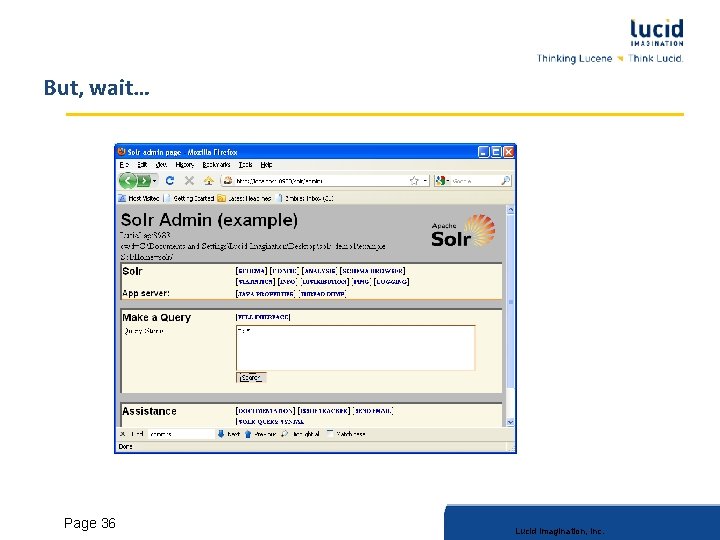Open the PING link

361,281
